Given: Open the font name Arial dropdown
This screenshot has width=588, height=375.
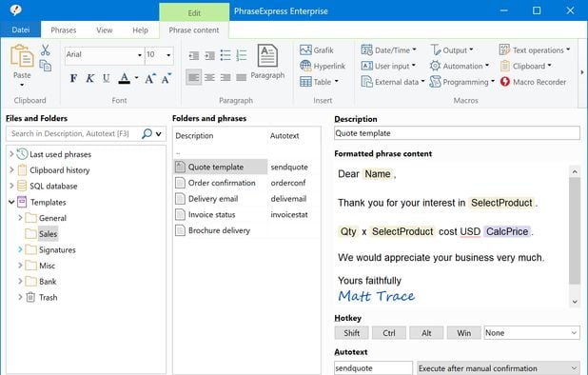Looking at the screenshot, I should tap(140, 55).
